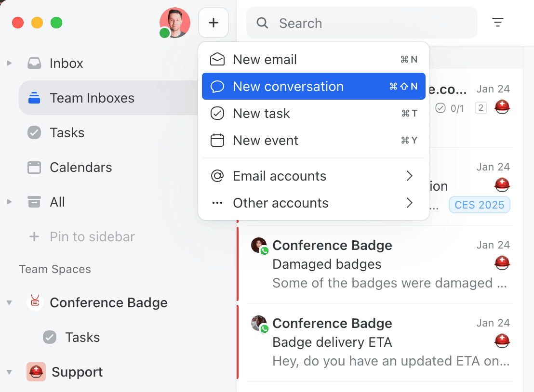Click helmet icon on Badge delivery ETA row
Viewport: 534px width, 392px height.
point(502,341)
